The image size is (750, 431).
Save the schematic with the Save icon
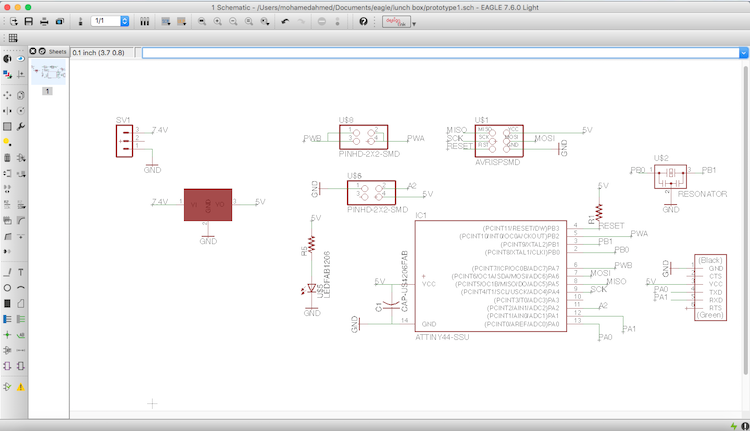29,22
